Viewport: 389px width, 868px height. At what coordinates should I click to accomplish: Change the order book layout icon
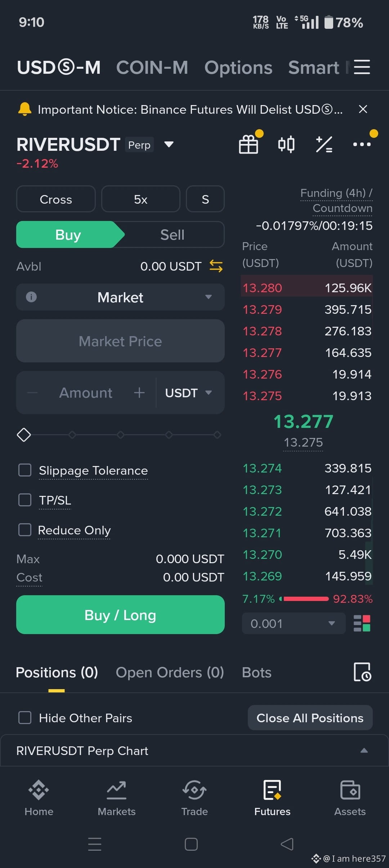[x=362, y=623]
